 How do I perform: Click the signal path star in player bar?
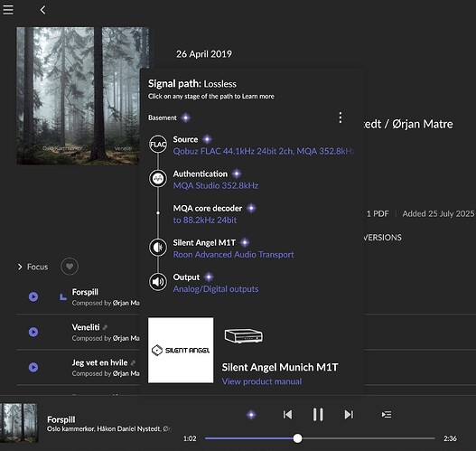[251, 415]
